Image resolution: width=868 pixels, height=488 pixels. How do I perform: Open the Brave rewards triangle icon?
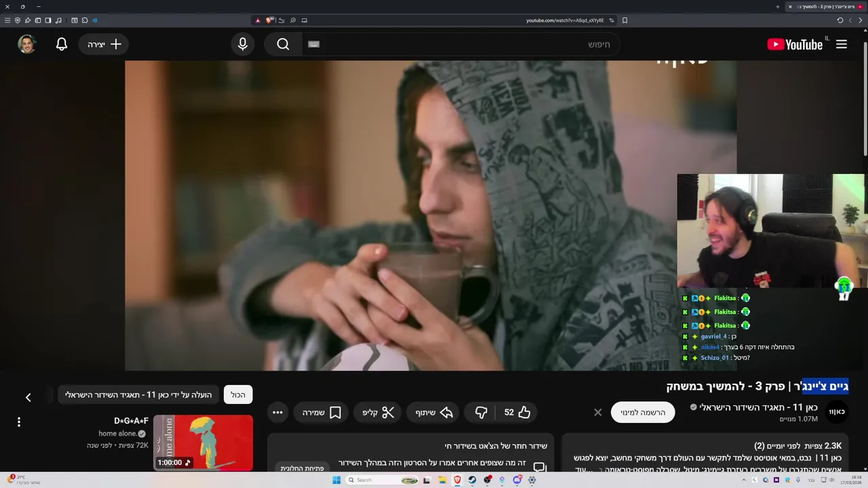(258, 20)
